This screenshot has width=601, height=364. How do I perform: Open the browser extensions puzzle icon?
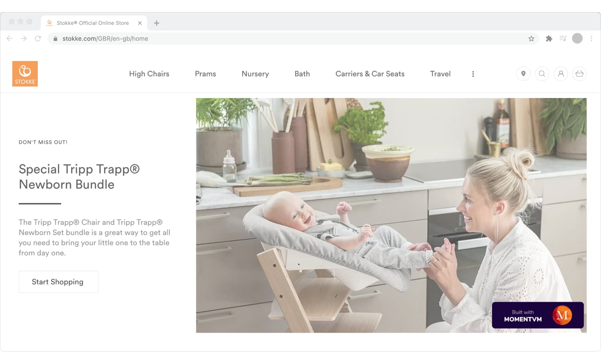pyautogui.click(x=549, y=39)
